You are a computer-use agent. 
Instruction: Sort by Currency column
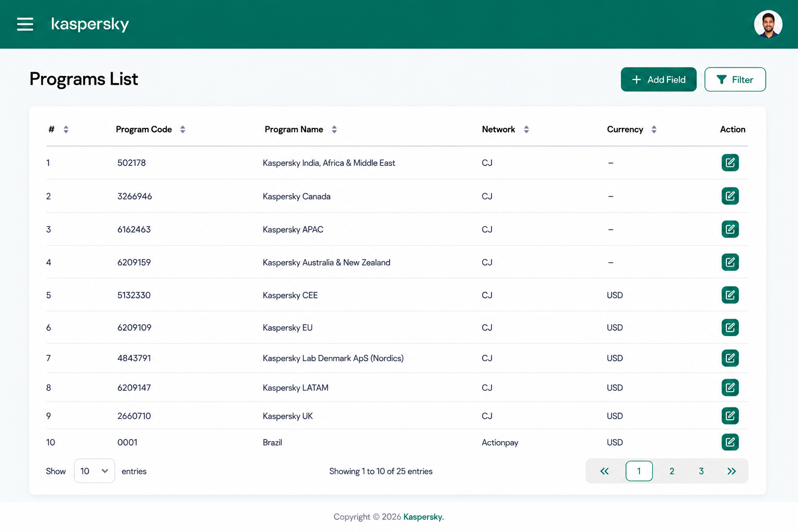coord(654,129)
